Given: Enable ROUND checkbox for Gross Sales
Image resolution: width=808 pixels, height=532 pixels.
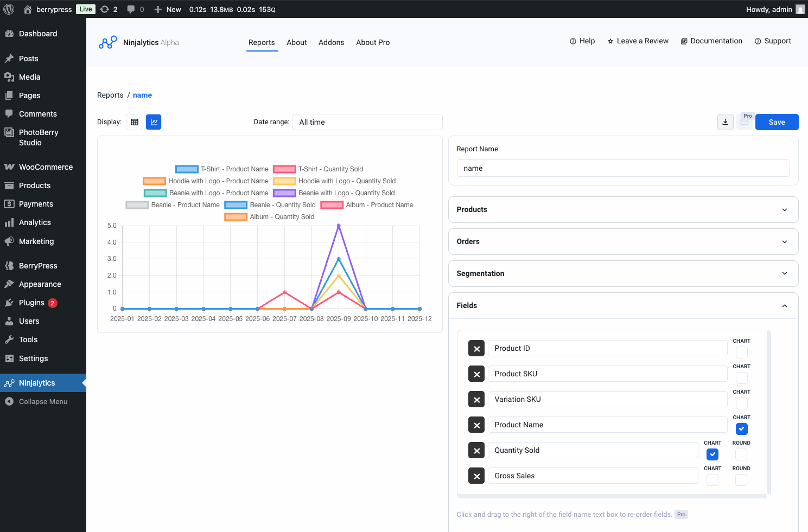Looking at the screenshot, I should pyautogui.click(x=741, y=479).
